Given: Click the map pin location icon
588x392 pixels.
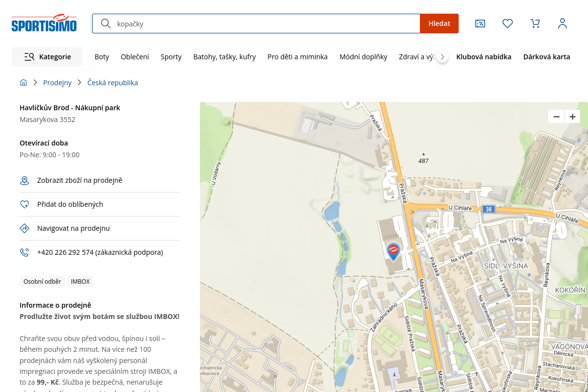Looking at the screenshot, I should [x=24, y=181].
